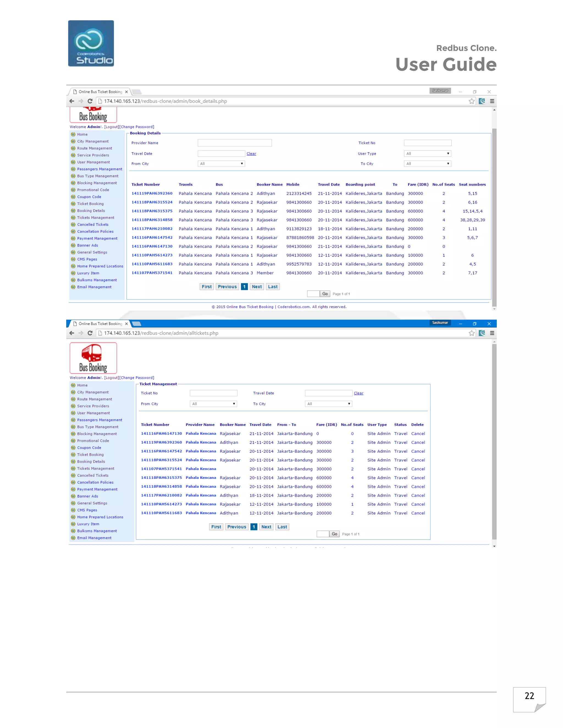The width and height of the screenshot is (563, 728).
Task: Open the To City dropdown in Booking Details
Action: click(x=427, y=164)
